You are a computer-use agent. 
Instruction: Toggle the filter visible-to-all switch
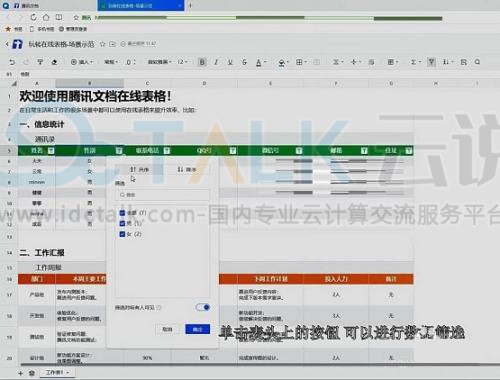pos(203,307)
